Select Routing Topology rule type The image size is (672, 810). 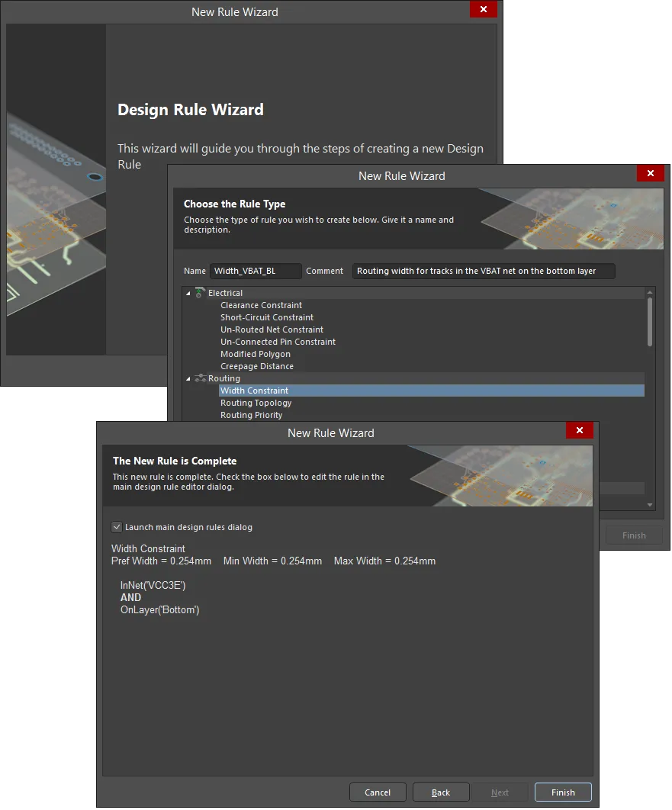256,403
